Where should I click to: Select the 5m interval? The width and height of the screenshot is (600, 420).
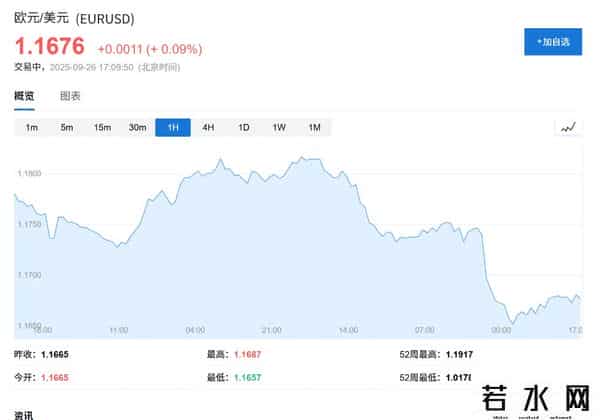click(67, 127)
